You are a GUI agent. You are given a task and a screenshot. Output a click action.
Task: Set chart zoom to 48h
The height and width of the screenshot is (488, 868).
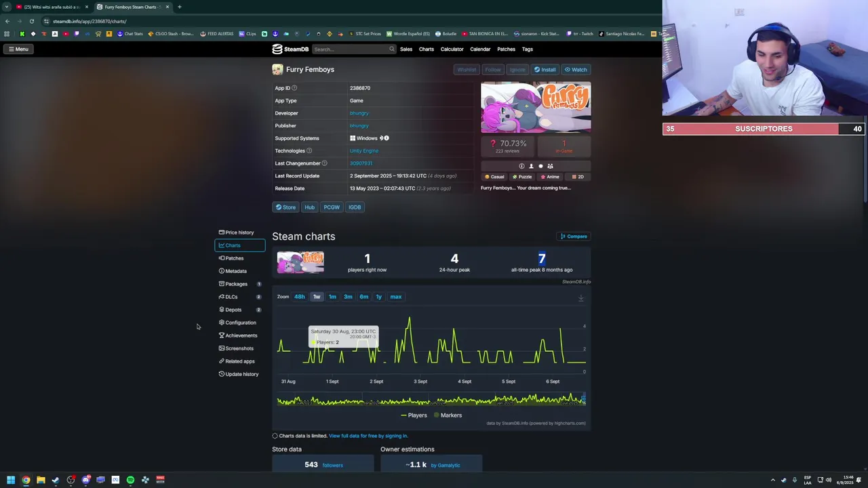(299, 297)
